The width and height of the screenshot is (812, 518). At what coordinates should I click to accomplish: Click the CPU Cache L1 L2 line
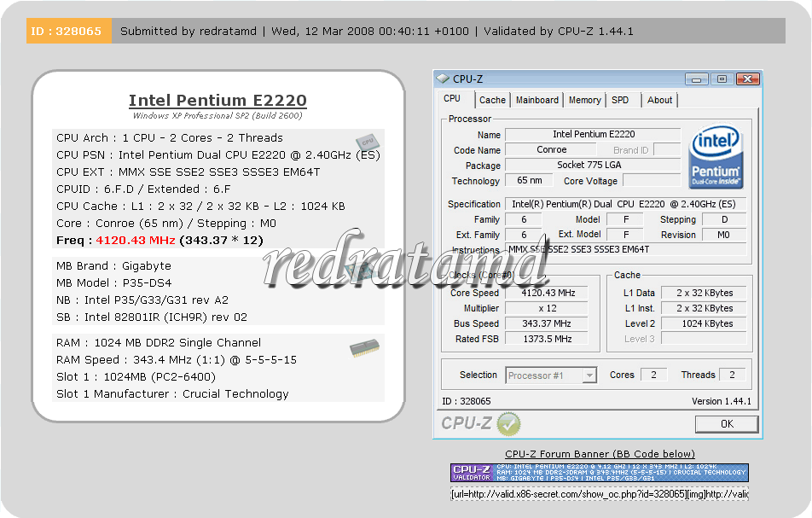coord(200,207)
